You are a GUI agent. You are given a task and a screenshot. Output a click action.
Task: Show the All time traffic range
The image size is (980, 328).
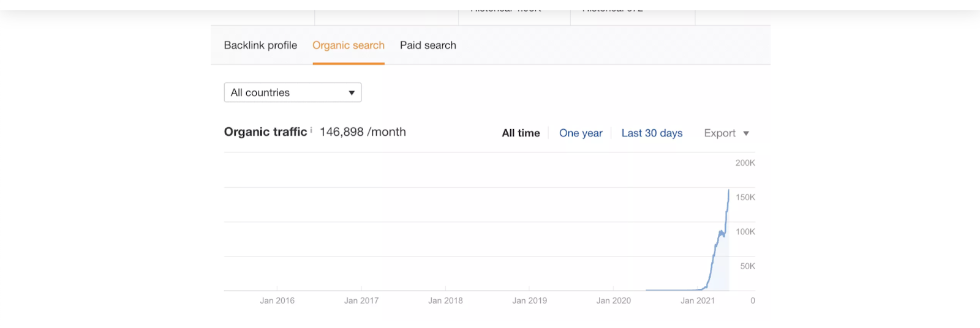521,133
